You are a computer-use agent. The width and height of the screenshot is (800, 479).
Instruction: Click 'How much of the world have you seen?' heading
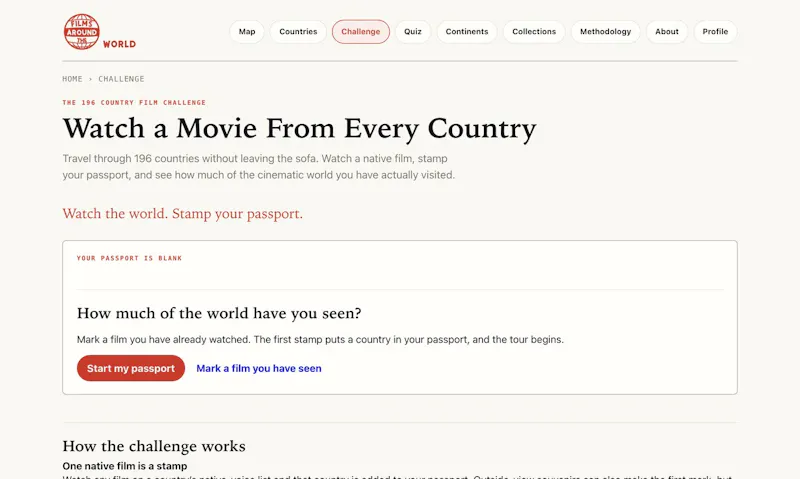point(219,313)
